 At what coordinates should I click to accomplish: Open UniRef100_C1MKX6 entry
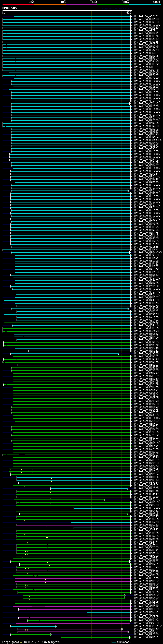coord(146,89)
